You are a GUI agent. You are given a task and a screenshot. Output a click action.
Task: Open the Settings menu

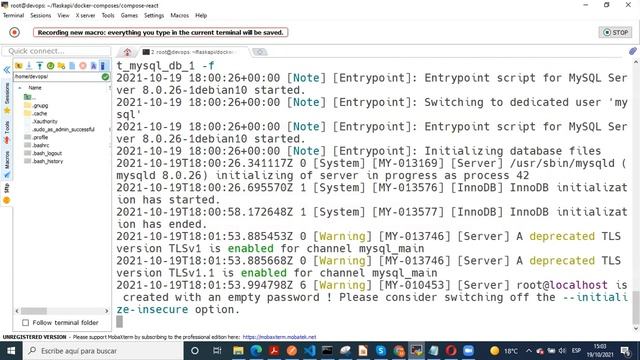(x=154, y=16)
